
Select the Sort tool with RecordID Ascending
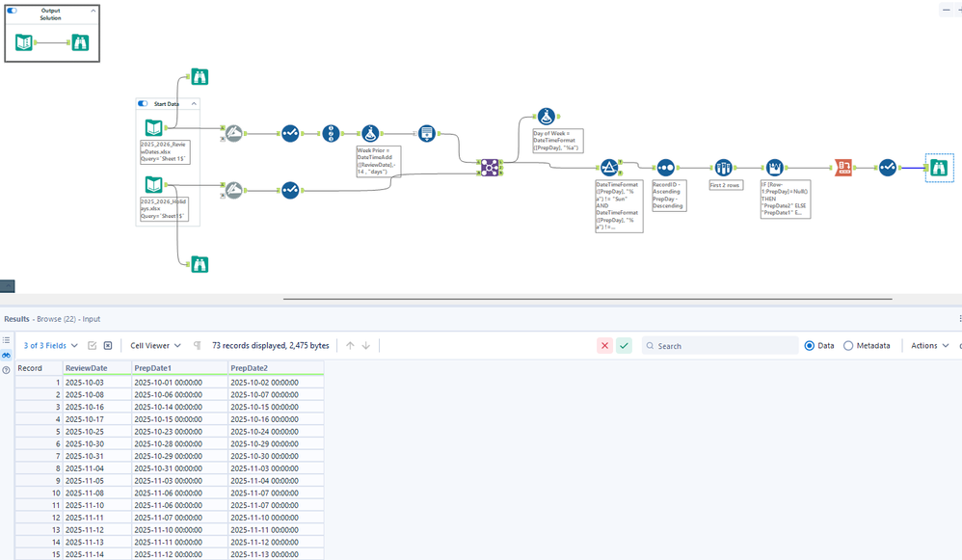[x=666, y=168]
